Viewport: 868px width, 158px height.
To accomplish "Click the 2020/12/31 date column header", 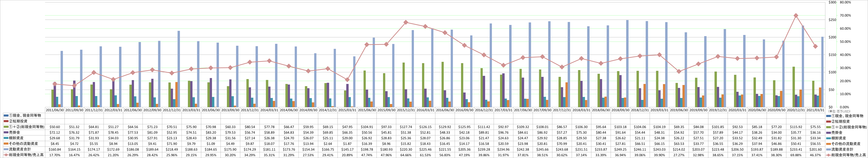I will (x=796, y=110).
